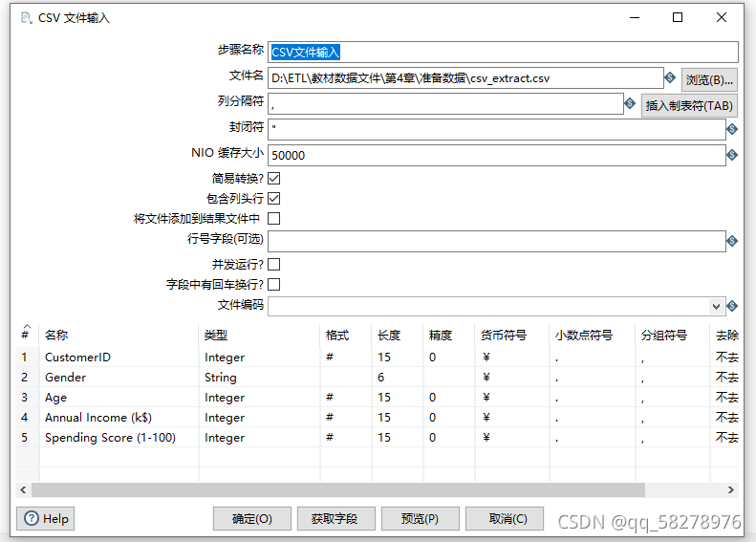Click the length cell 6 in Gender row
This screenshot has width=756, height=542.
pos(398,377)
